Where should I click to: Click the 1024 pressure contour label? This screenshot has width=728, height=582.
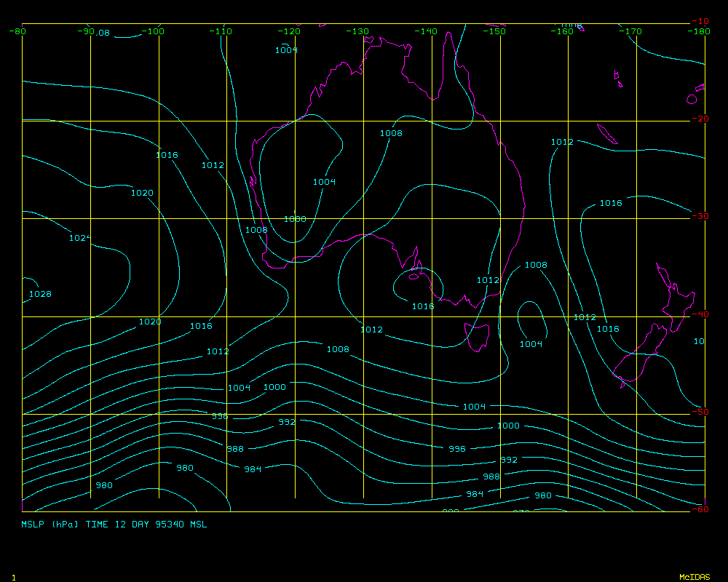(x=79, y=238)
